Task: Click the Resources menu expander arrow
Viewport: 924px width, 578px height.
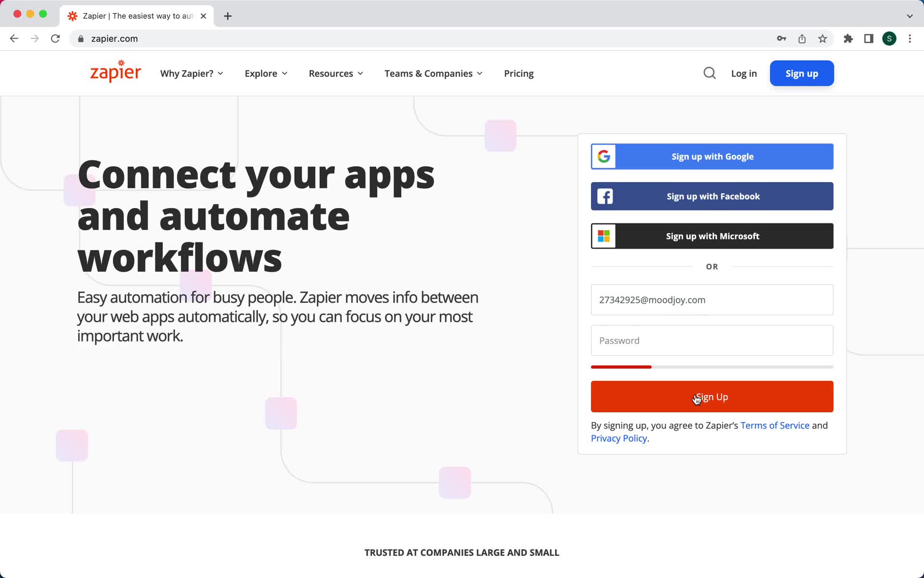Action: pos(362,73)
